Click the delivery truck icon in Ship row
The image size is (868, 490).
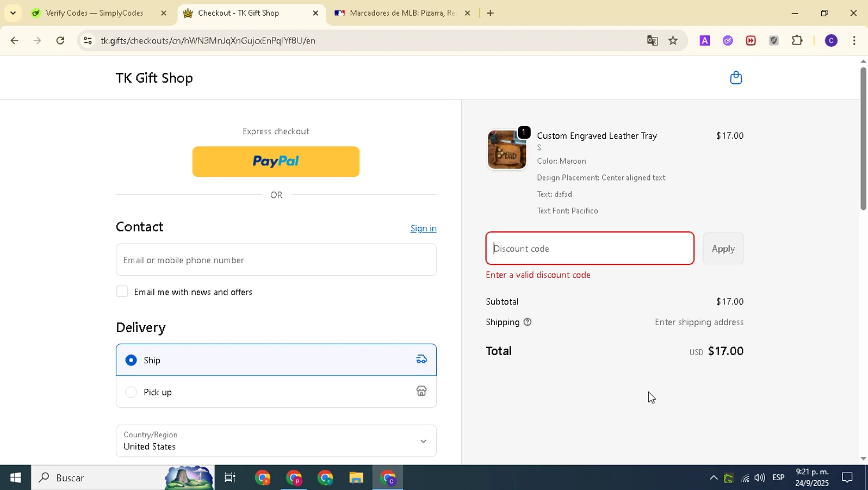tap(421, 359)
